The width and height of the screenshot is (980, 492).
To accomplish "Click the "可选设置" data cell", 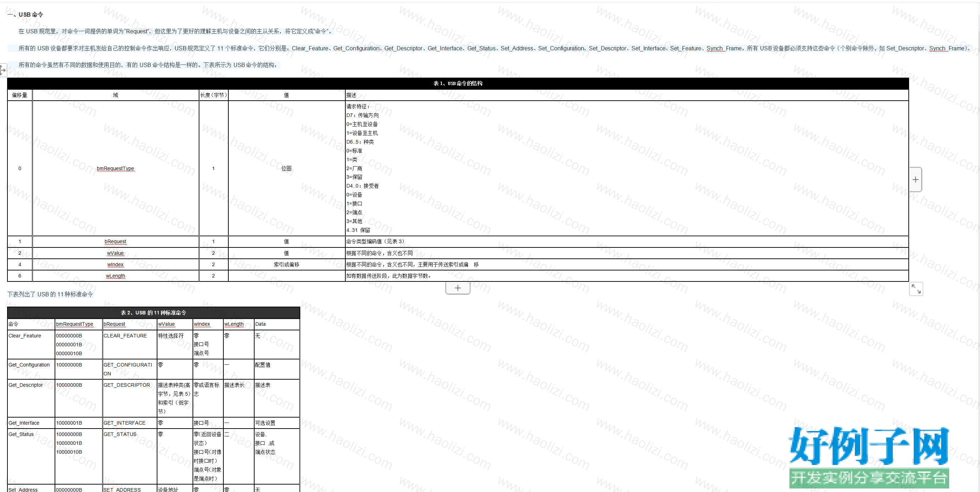I will [277, 423].
